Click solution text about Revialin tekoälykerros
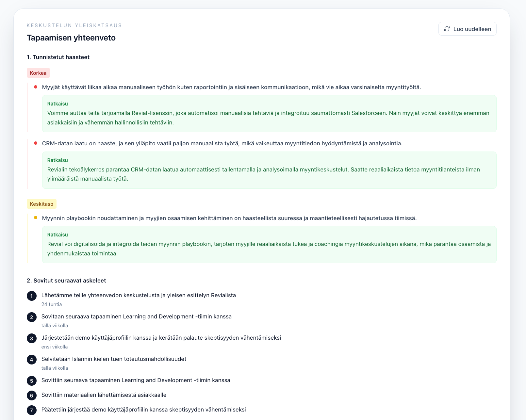 tap(264, 174)
